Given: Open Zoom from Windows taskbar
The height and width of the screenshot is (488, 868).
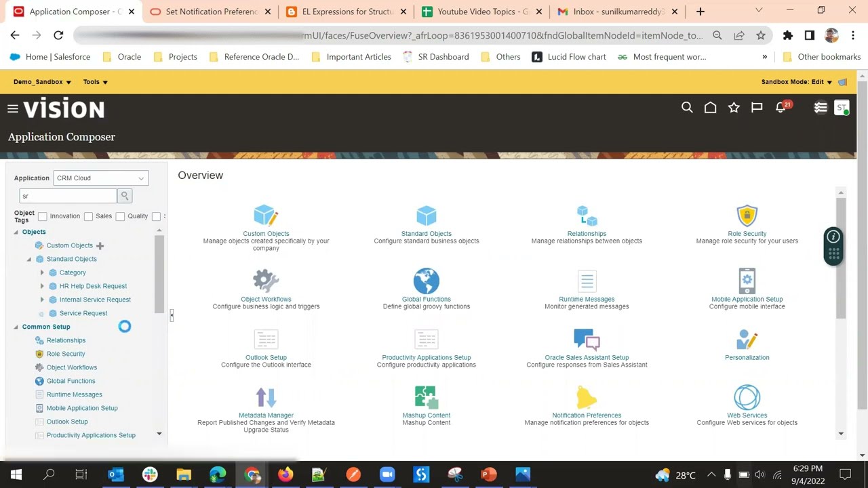Looking at the screenshot, I should pos(387,474).
